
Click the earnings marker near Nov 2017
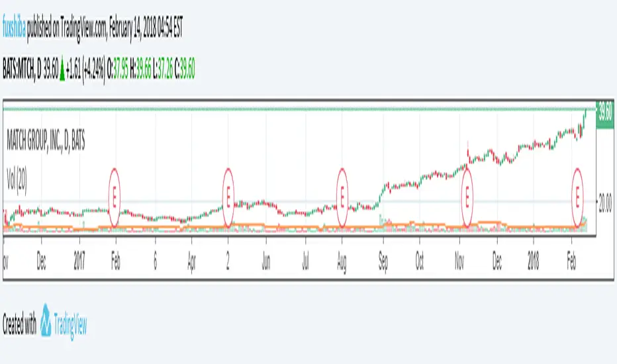(x=467, y=197)
